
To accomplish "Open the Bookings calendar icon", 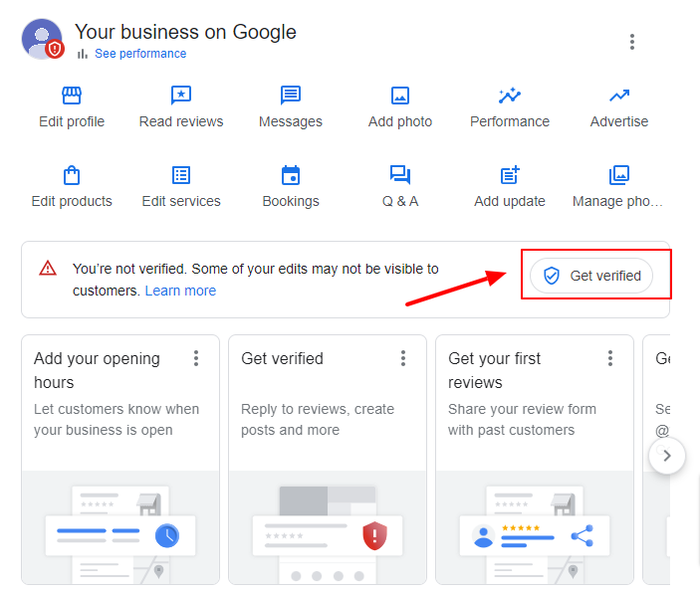I will [x=291, y=175].
